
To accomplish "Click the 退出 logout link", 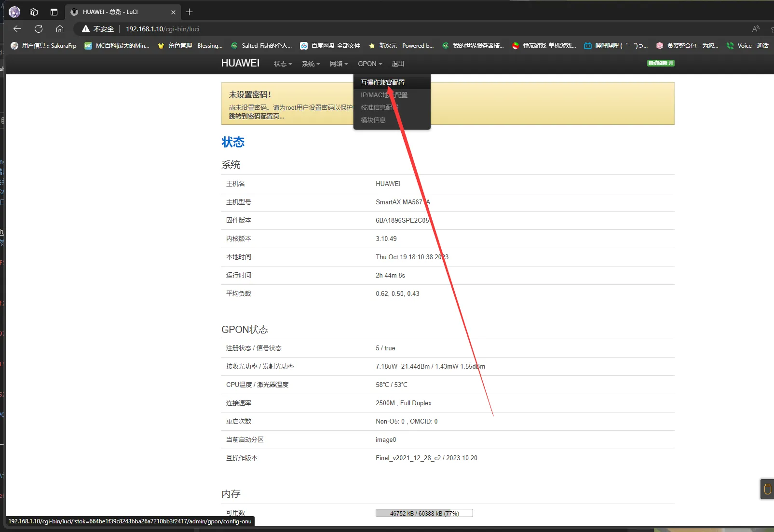I will click(x=397, y=64).
